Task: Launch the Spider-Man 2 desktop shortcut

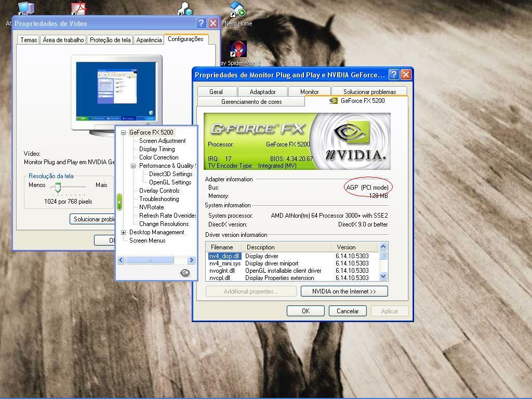Action: point(239,53)
